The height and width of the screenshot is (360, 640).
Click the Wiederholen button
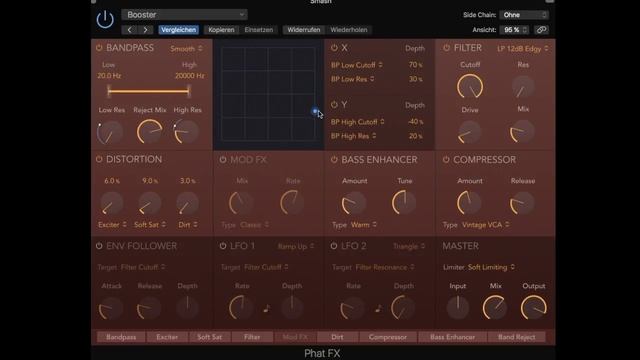pos(349,30)
